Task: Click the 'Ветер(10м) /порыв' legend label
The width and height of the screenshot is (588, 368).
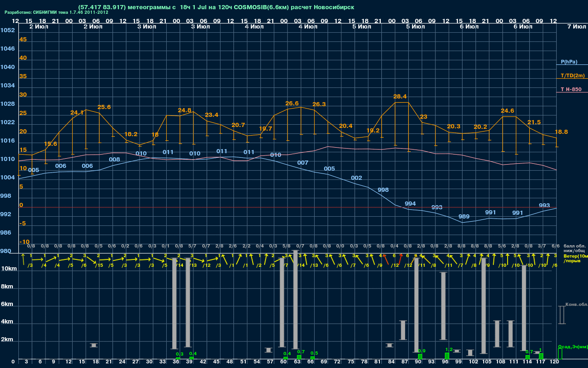Action: [576, 258]
